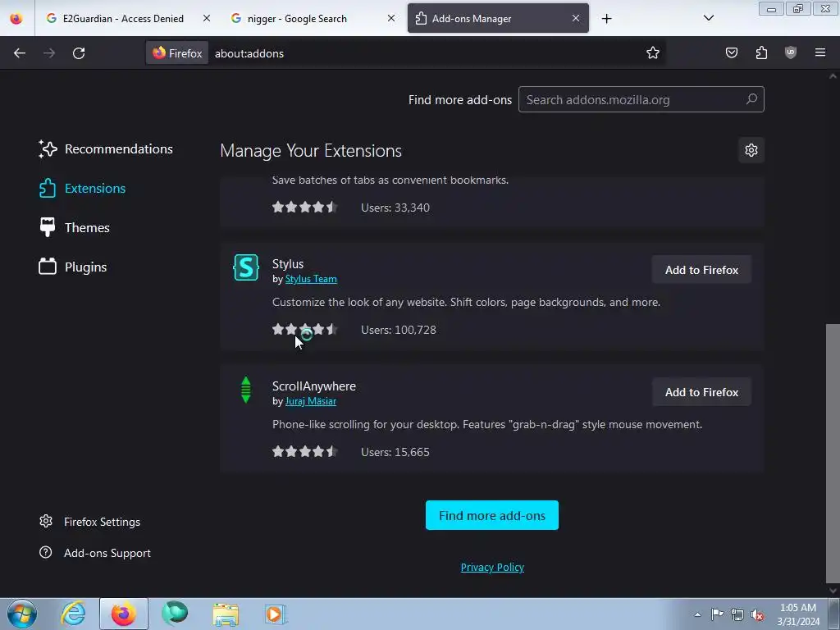Image resolution: width=840 pixels, height=630 pixels.
Task: Open the Windows Start orb
Action: (22, 614)
